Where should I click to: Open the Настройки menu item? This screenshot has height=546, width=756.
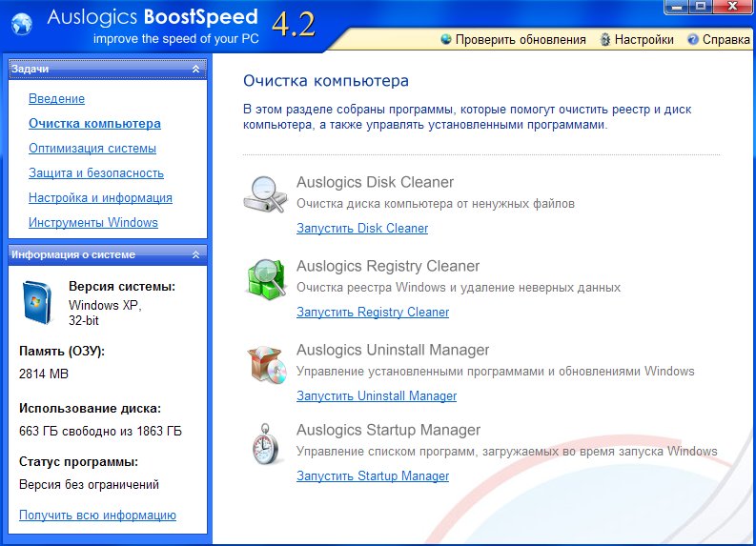coord(644,39)
